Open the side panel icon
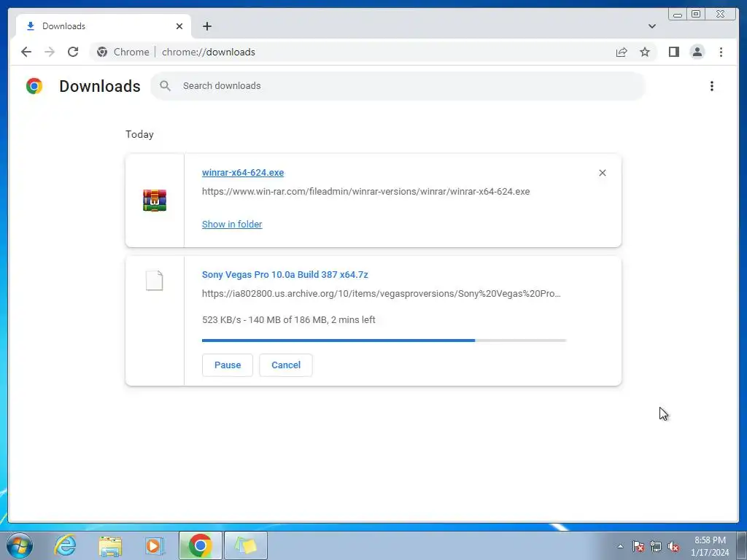This screenshot has width=747, height=560. pyautogui.click(x=673, y=52)
